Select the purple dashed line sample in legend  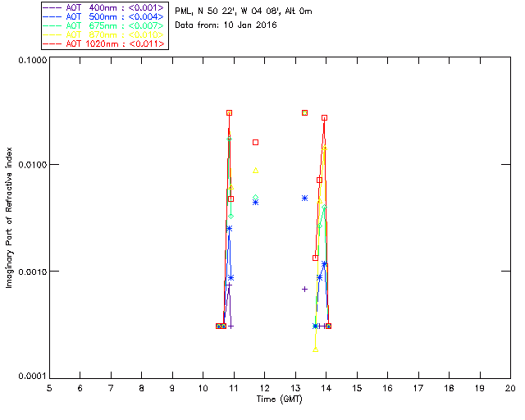coord(52,7)
